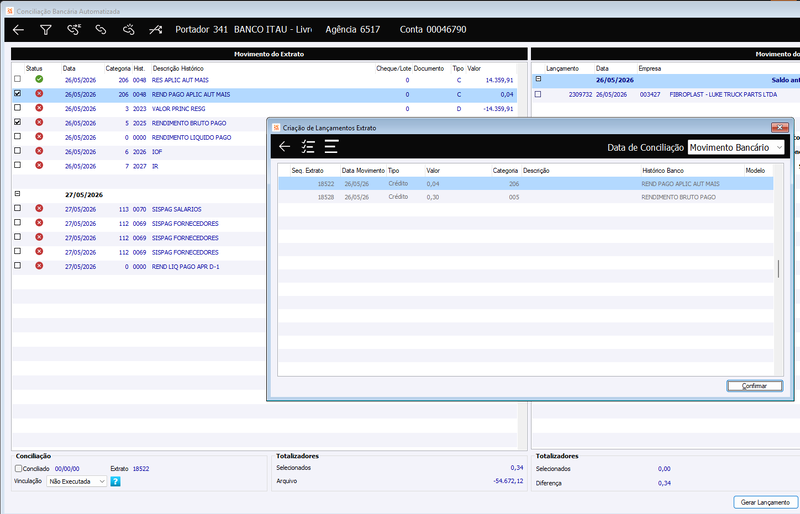Click the automatic link icon with K
The width and height of the screenshot is (800, 514).
(74, 30)
